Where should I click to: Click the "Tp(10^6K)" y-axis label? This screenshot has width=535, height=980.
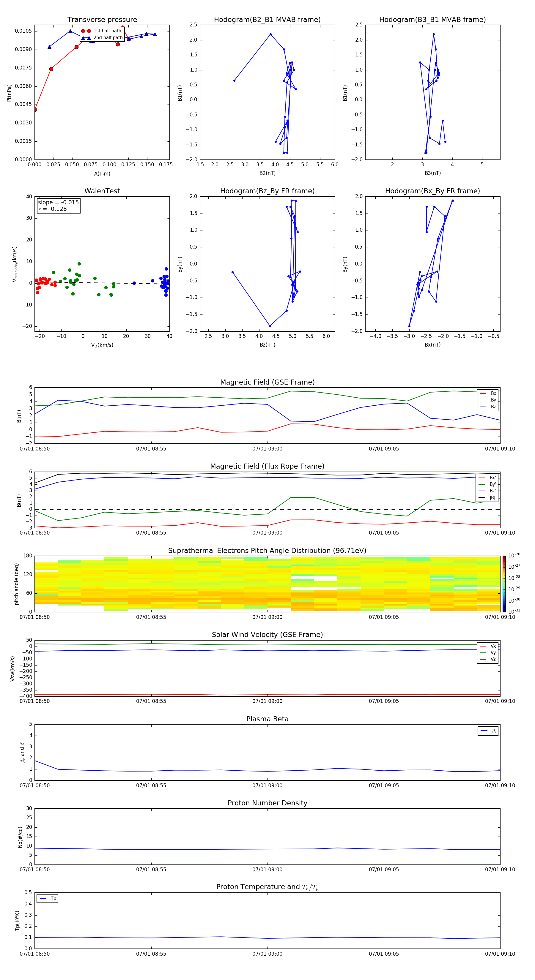point(17,921)
